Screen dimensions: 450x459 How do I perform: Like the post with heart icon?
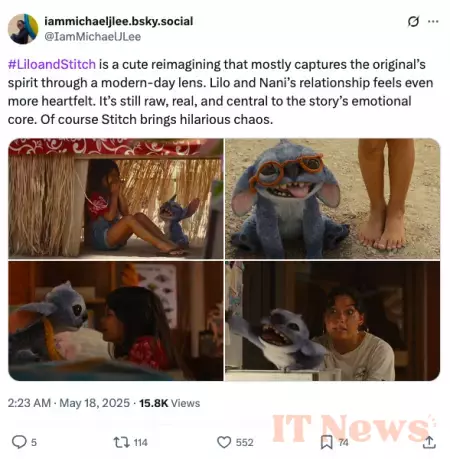224,442
